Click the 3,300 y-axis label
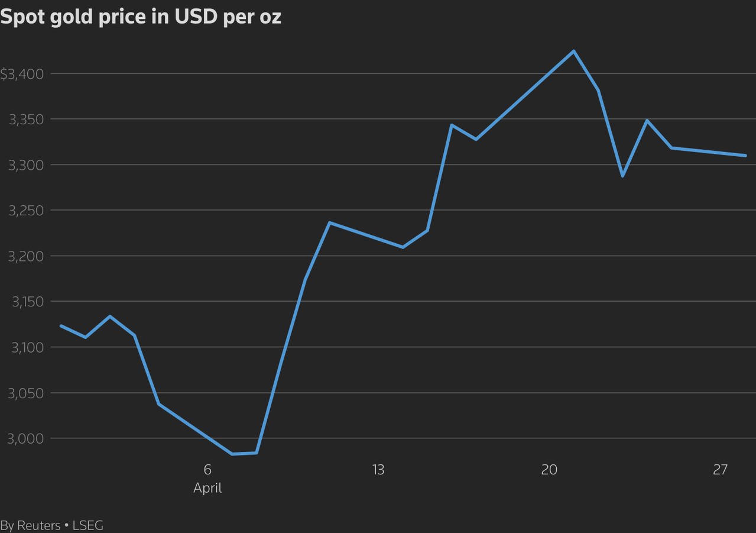 [27, 165]
